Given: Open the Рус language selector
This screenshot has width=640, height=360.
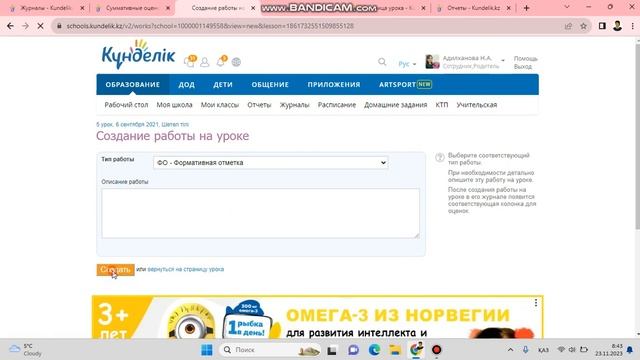Looking at the screenshot, I should pos(407,64).
